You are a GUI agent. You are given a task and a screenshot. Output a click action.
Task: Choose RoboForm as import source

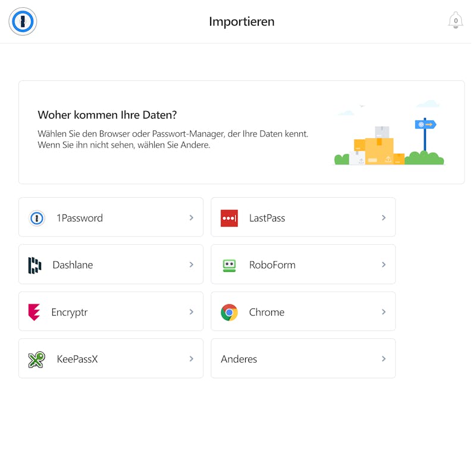click(x=303, y=264)
